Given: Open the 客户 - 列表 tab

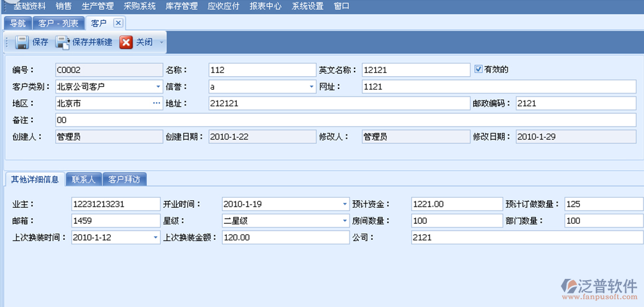Looking at the screenshot, I should 58,24.
